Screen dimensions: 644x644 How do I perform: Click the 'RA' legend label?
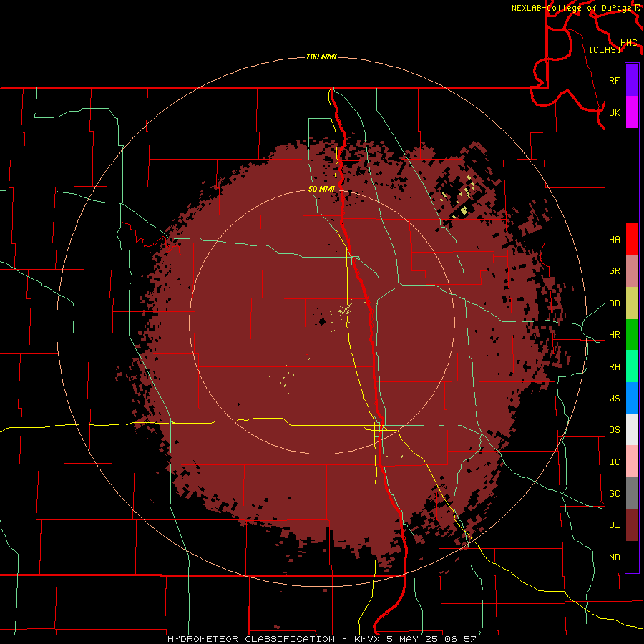pyautogui.click(x=614, y=367)
